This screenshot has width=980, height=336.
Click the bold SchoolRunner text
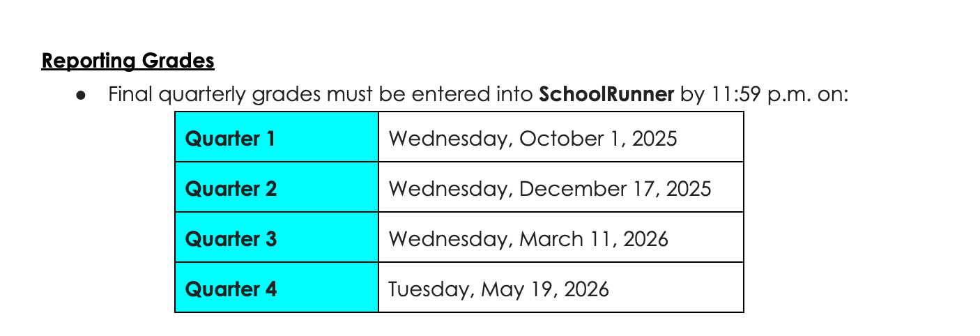(606, 94)
